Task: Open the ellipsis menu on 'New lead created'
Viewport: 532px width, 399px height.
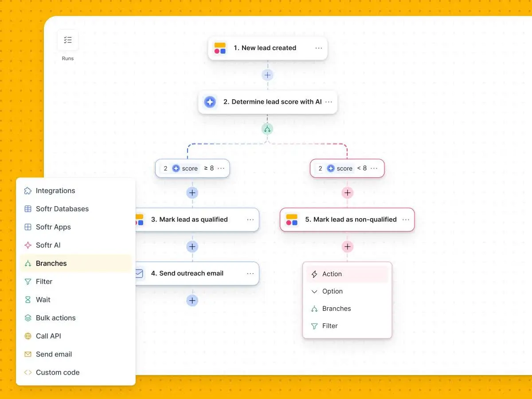Action: pyautogui.click(x=319, y=48)
